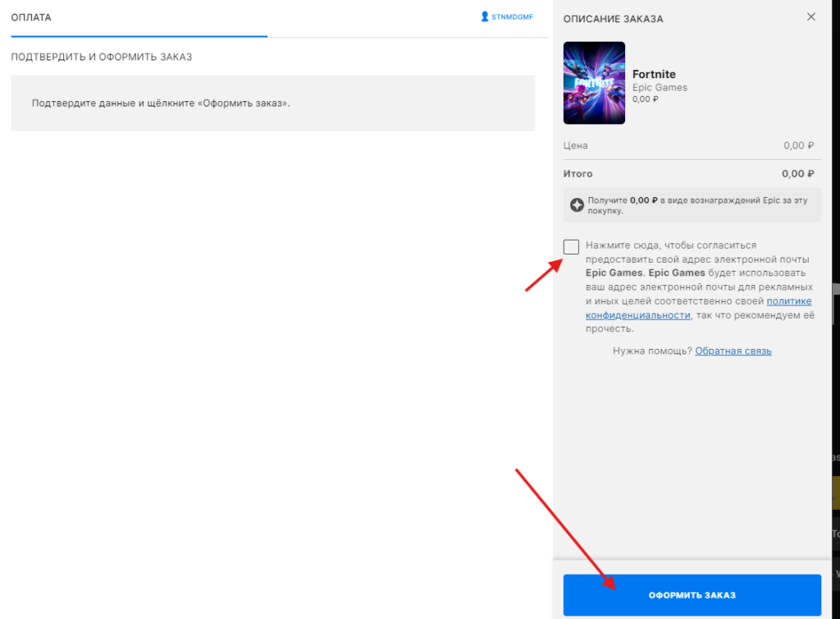Click the Fortnite game title
Image resolution: width=840 pixels, height=619 pixels.
(654, 74)
